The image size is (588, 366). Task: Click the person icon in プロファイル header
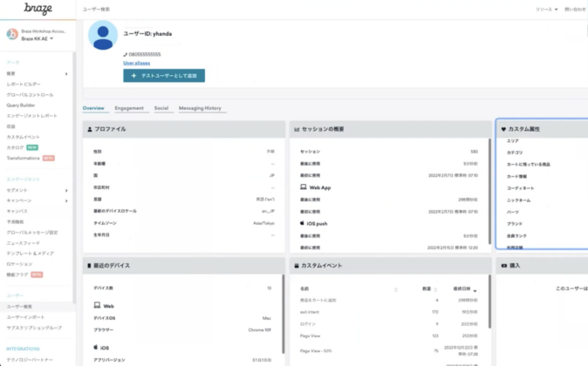(x=89, y=129)
